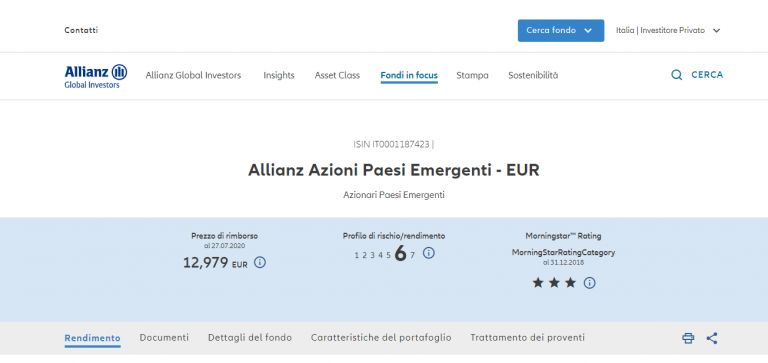Click chevron next to Investitore Privato
768x363 pixels.
click(716, 31)
